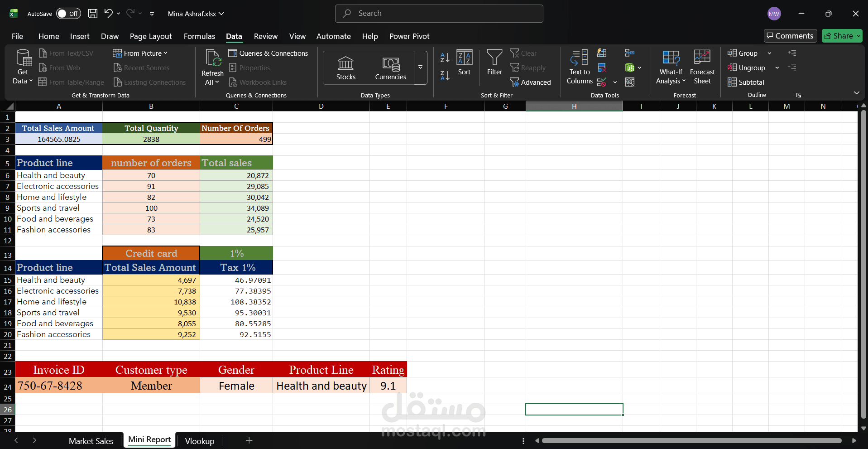Create a Forecast Sheet
Image resolution: width=868 pixels, height=449 pixels.
tap(701, 67)
